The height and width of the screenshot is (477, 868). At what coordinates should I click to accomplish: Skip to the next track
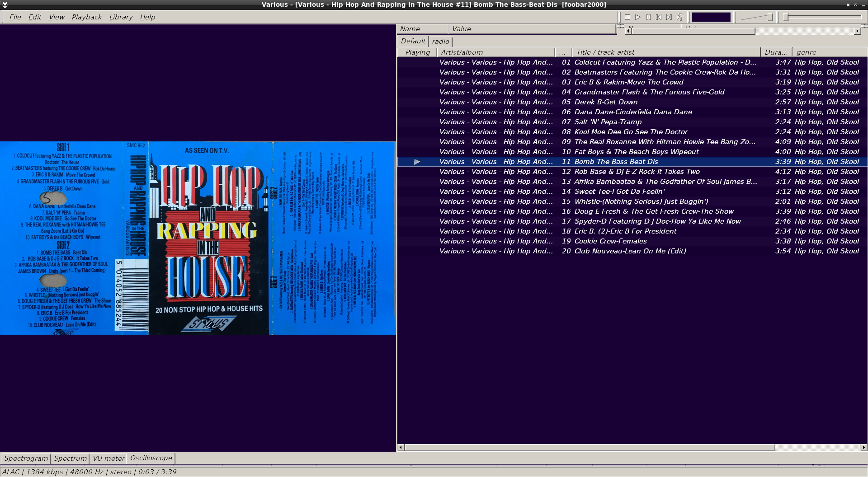pos(669,17)
